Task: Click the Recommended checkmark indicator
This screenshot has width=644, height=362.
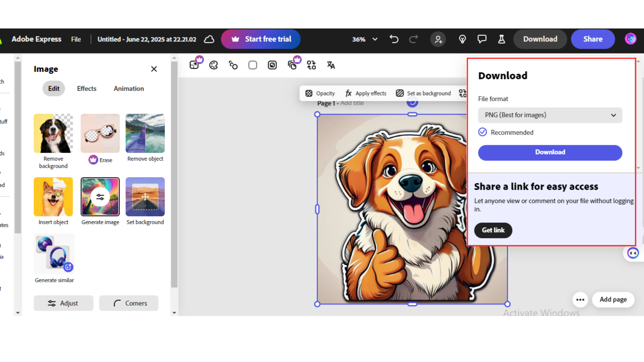Action: pyautogui.click(x=482, y=132)
